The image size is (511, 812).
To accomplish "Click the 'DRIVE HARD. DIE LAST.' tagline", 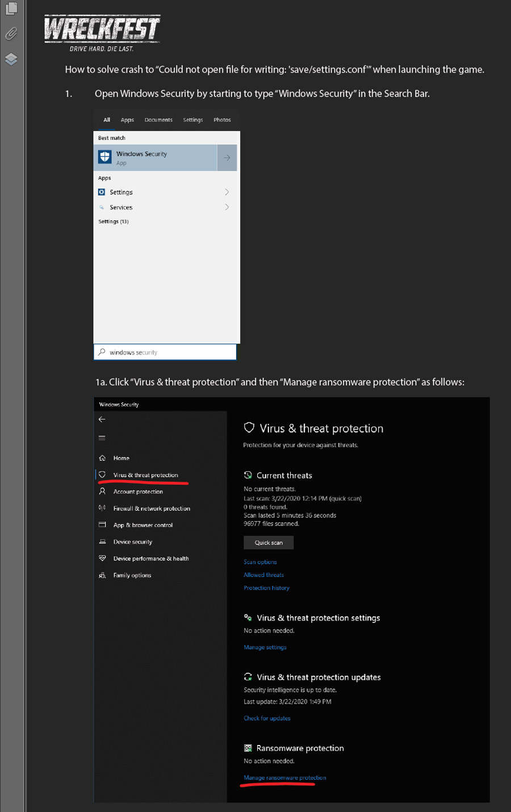I will [102, 49].
